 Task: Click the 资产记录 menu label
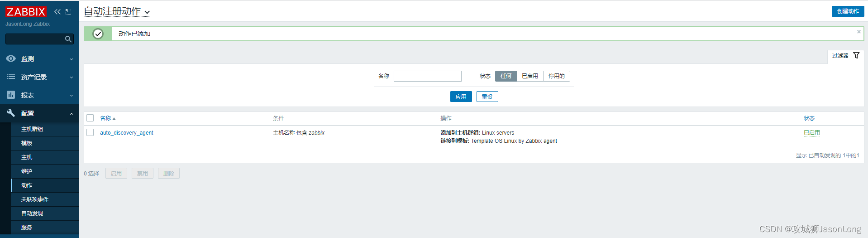[34, 77]
